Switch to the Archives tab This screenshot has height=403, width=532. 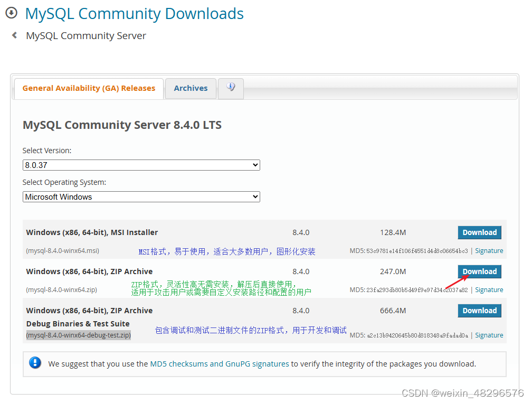pyautogui.click(x=191, y=88)
